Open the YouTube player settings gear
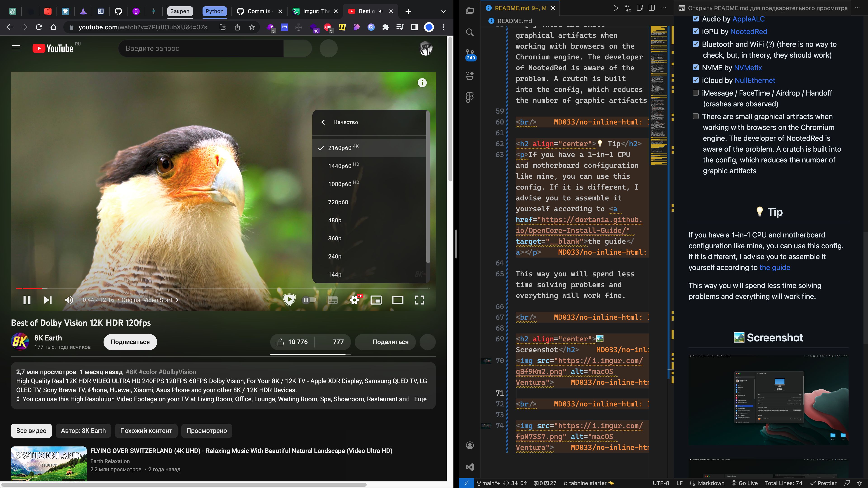 (354, 300)
